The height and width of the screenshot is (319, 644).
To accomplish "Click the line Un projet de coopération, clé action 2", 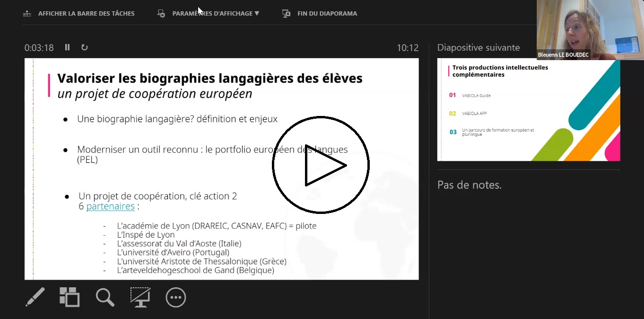I will click(158, 196).
